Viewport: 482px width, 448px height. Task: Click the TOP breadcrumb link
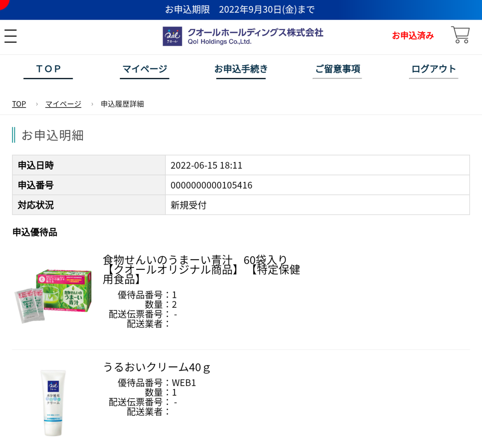[19, 104]
